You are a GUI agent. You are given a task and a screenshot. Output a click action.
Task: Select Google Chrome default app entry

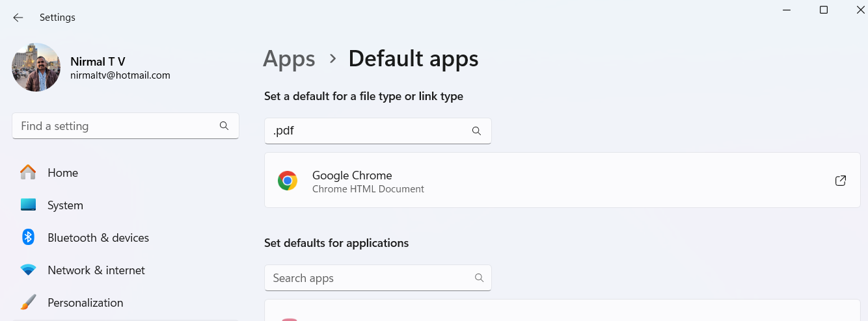562,181
